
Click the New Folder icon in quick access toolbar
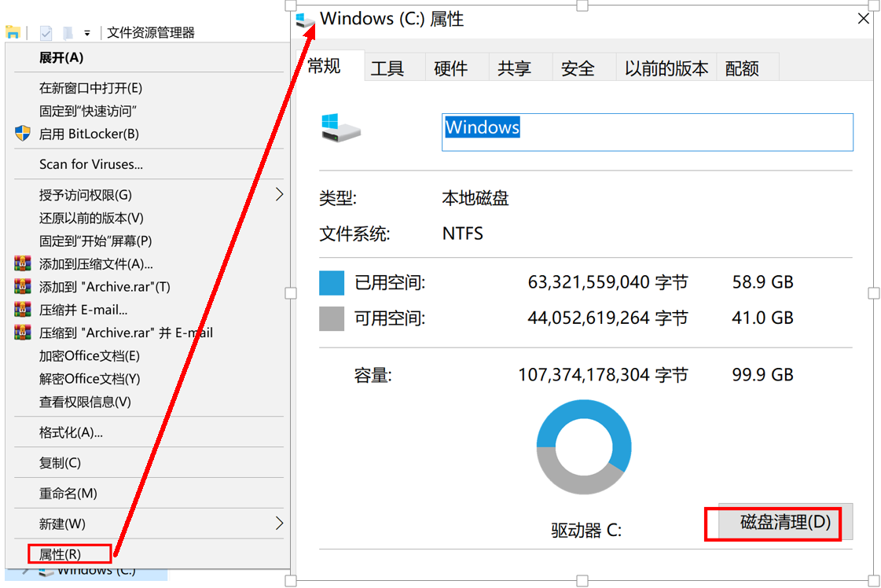tap(68, 32)
